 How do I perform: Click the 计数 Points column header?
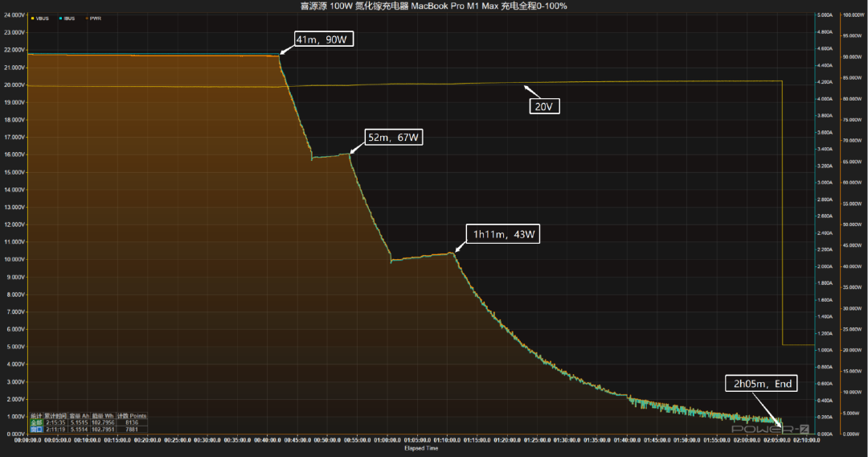(x=132, y=416)
